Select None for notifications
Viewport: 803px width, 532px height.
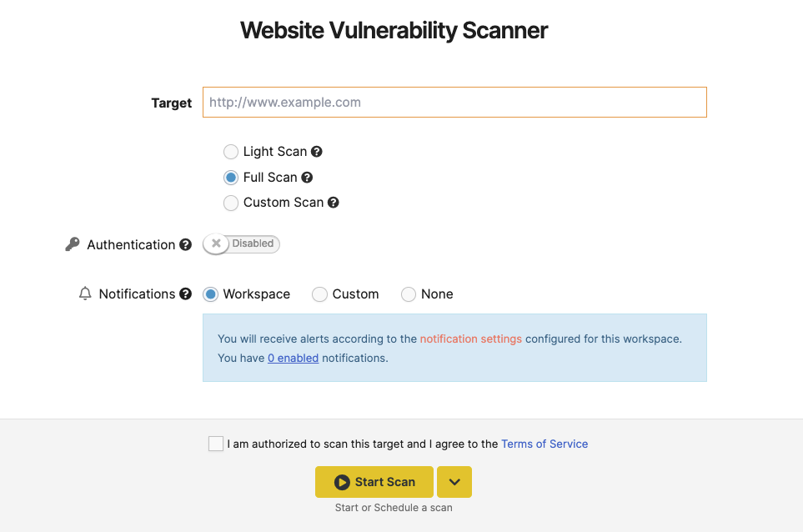pyautogui.click(x=408, y=294)
